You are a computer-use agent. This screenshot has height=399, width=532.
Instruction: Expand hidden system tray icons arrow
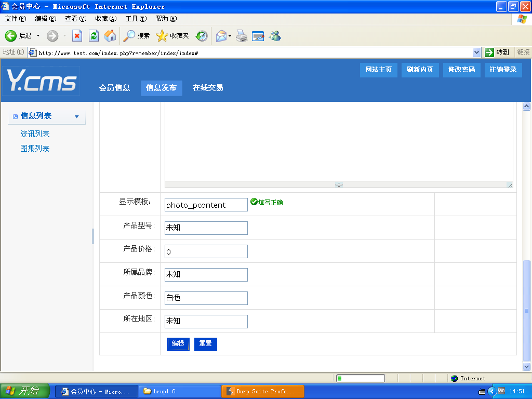(492, 392)
